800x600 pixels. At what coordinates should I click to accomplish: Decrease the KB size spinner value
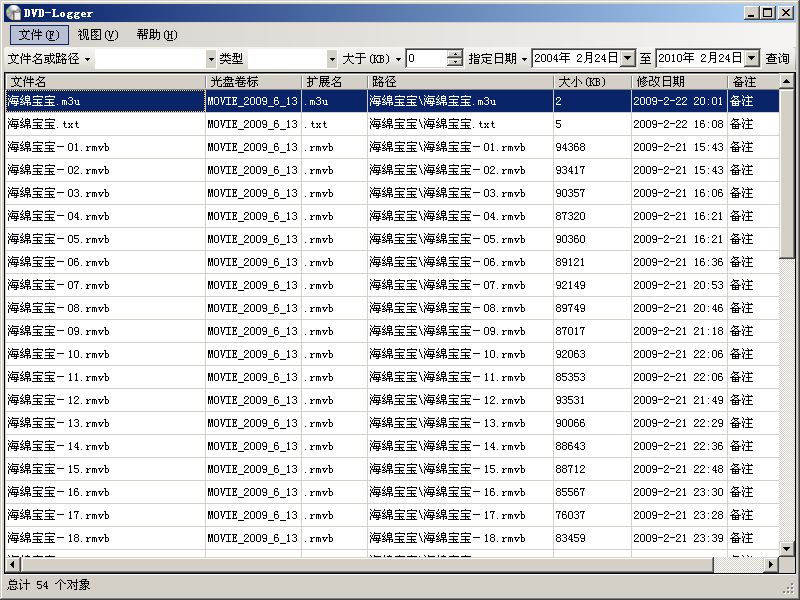[455, 63]
